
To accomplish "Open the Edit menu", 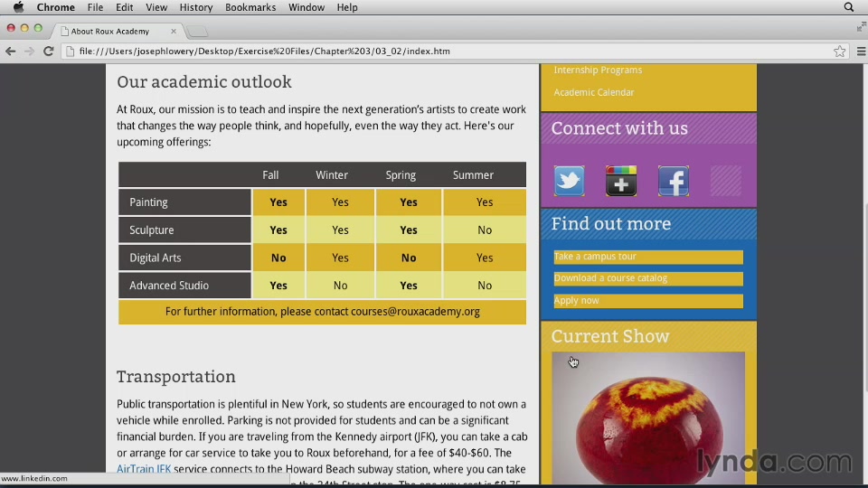I will tap(124, 7).
